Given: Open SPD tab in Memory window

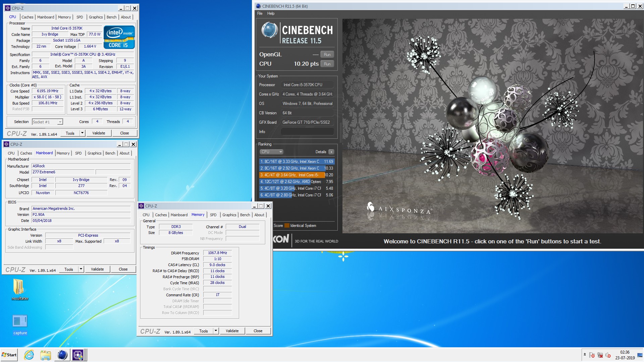Looking at the screenshot, I should 213,215.
